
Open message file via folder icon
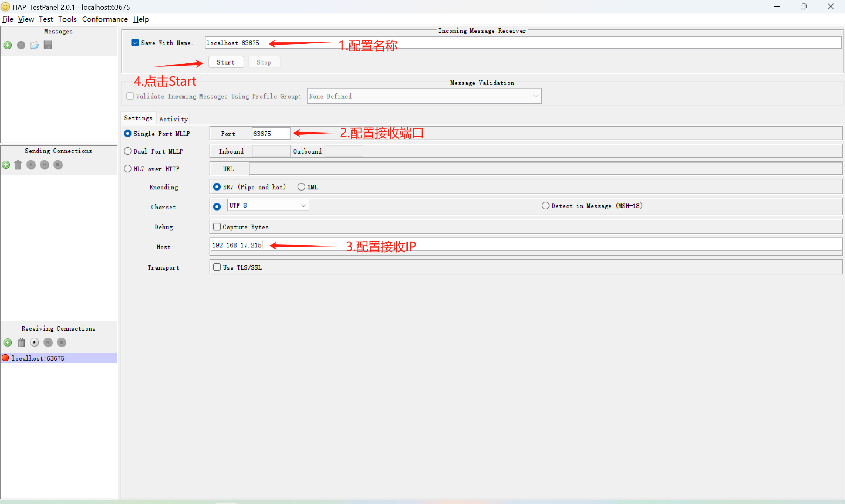(34, 45)
